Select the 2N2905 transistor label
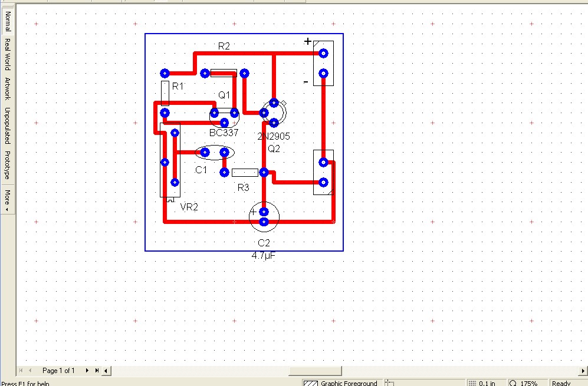The image size is (588, 386). [x=274, y=136]
